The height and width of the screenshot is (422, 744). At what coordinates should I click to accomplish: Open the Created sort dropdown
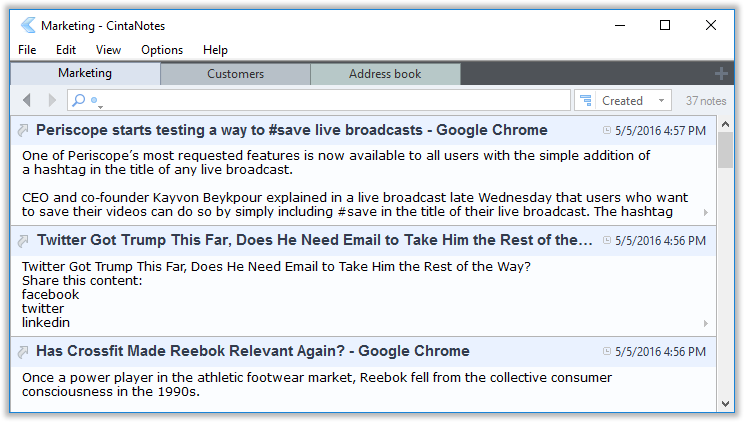pyautogui.click(x=633, y=101)
